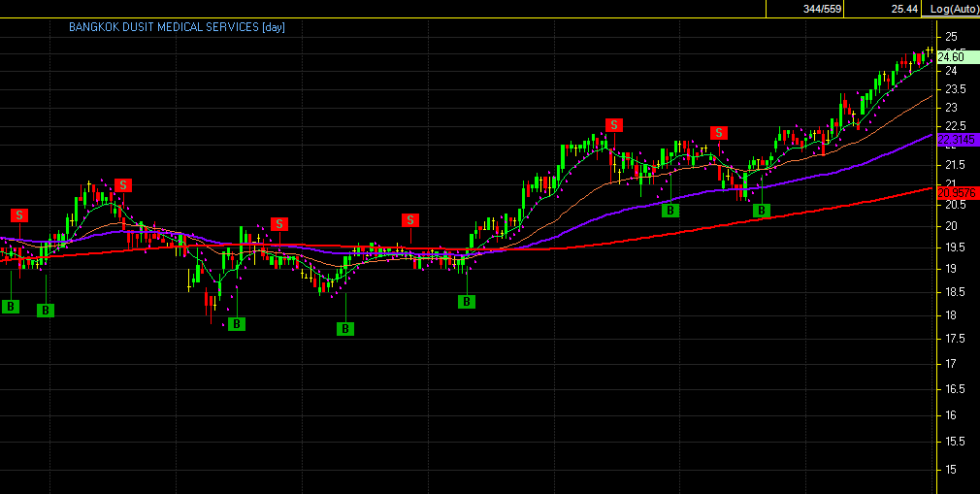Image resolution: width=980 pixels, height=494 pixels.
Task: Click the 16.5 price axis label
Action: (x=956, y=389)
